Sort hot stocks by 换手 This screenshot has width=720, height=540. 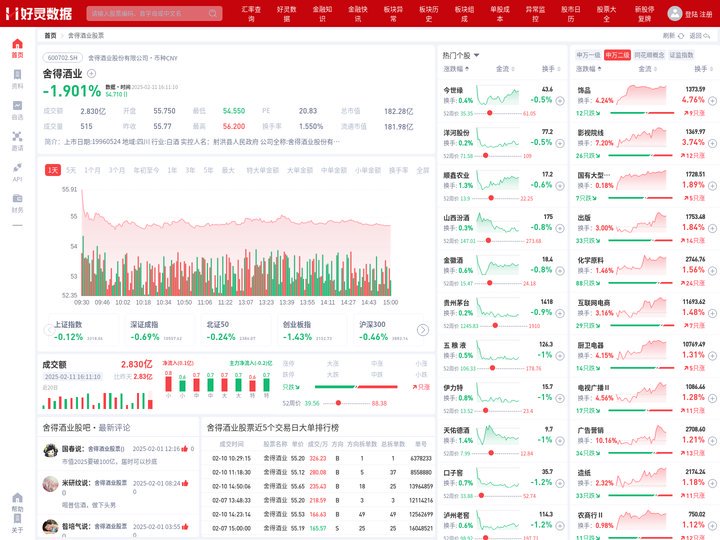[x=551, y=69]
